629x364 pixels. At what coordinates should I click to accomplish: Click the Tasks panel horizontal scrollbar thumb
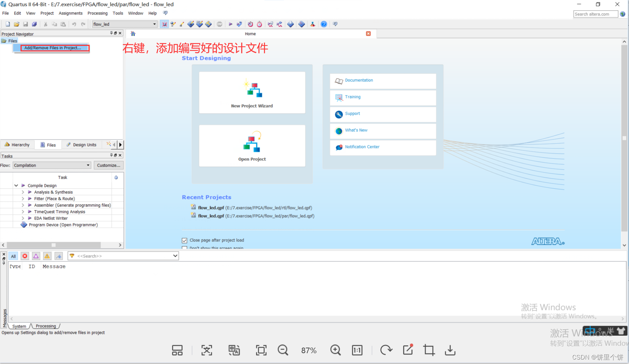point(53,245)
